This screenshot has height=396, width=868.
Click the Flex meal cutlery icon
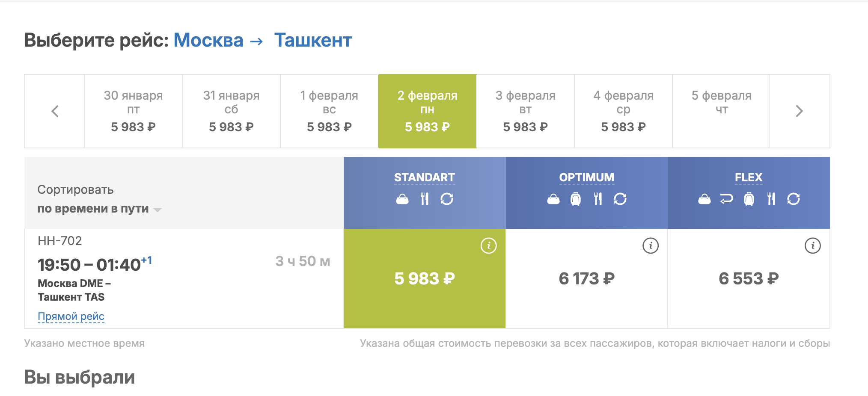point(771,199)
